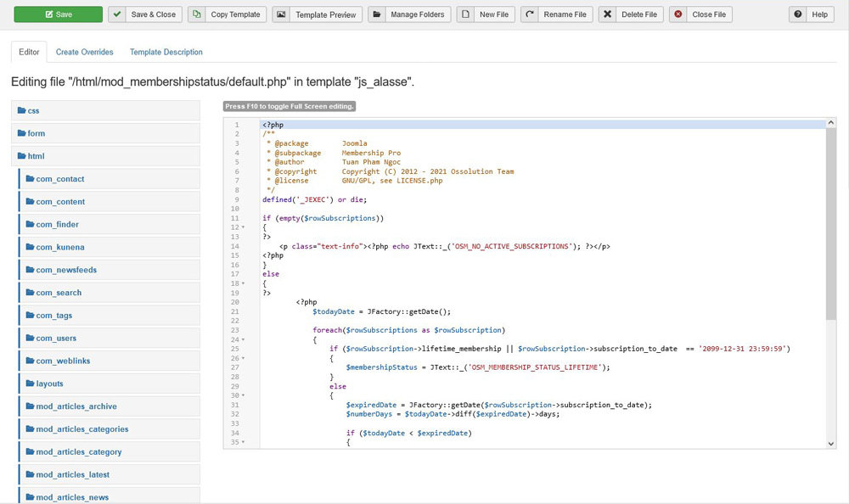
Task: Click the Rename File button
Action: [556, 14]
